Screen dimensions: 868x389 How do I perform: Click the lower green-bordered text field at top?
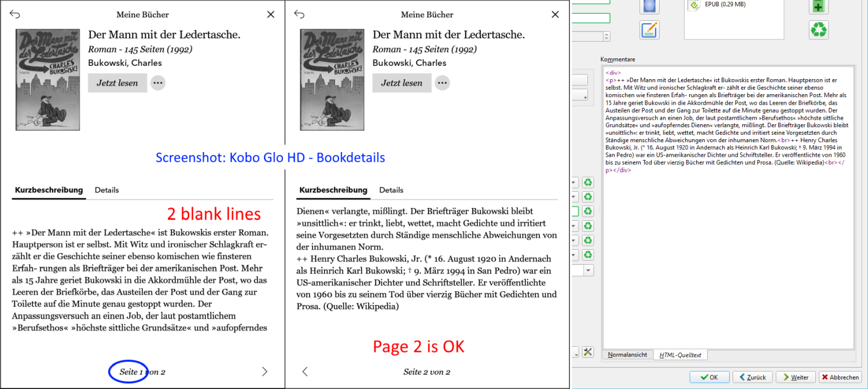pos(591,18)
